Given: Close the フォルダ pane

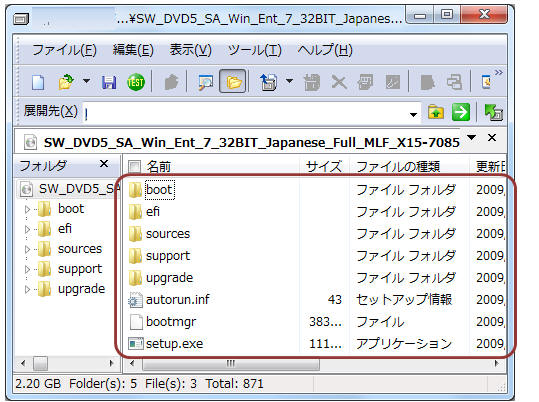Looking at the screenshot, I should pyautogui.click(x=104, y=164).
